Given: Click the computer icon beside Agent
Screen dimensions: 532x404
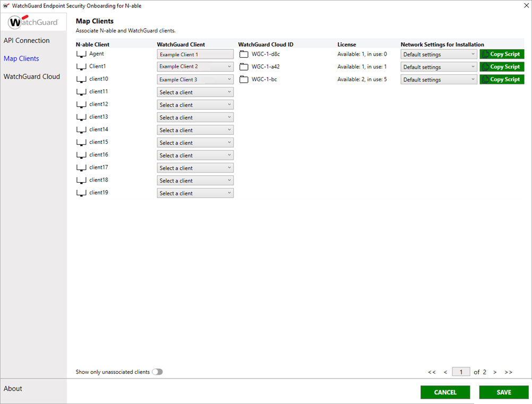Looking at the screenshot, I should coord(81,54).
